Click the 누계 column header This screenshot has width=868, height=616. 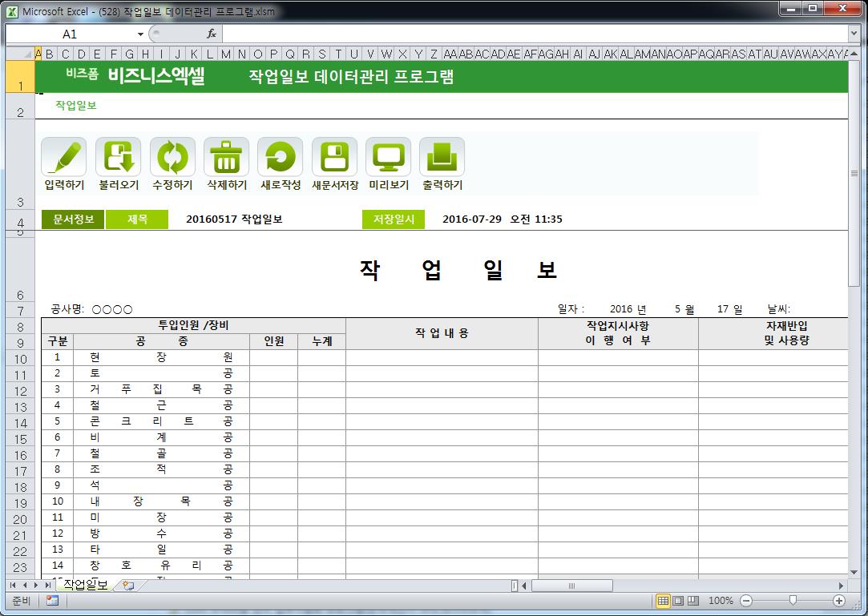coord(321,341)
